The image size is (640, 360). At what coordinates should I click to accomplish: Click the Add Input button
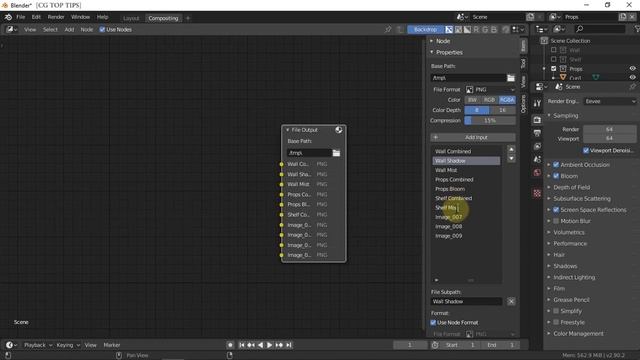[473, 138]
